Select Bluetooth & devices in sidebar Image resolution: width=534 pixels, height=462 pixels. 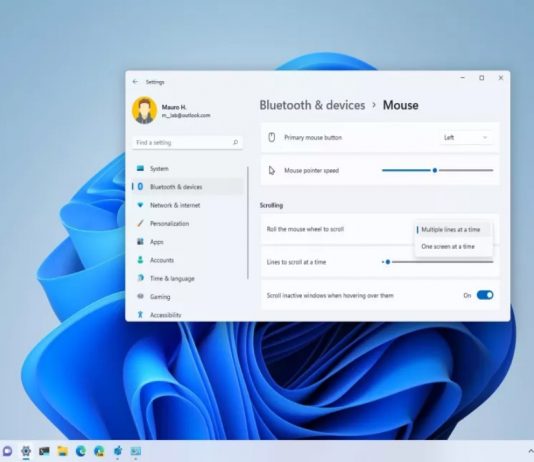187,187
